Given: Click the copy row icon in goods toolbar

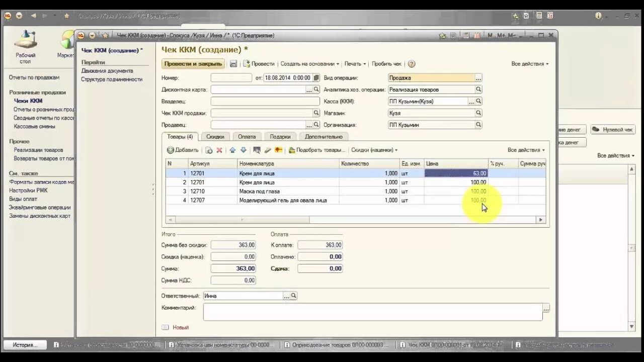Looking at the screenshot, I should (209, 150).
